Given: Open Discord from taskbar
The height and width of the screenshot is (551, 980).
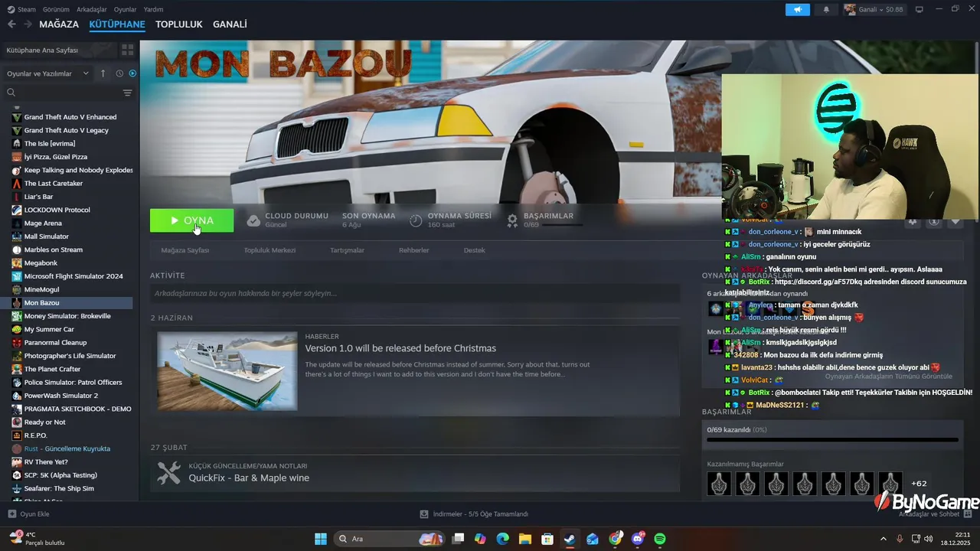Looking at the screenshot, I should click(x=638, y=539).
